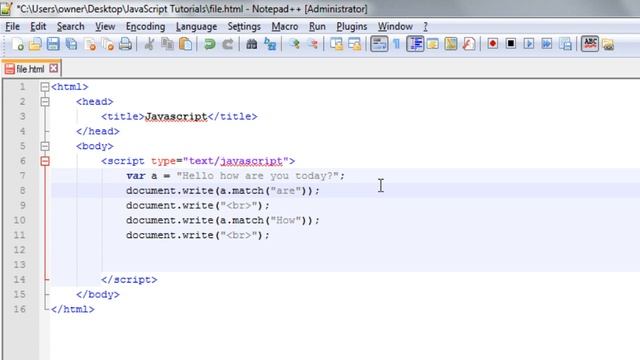Click the closing </script> tag

coord(129,280)
